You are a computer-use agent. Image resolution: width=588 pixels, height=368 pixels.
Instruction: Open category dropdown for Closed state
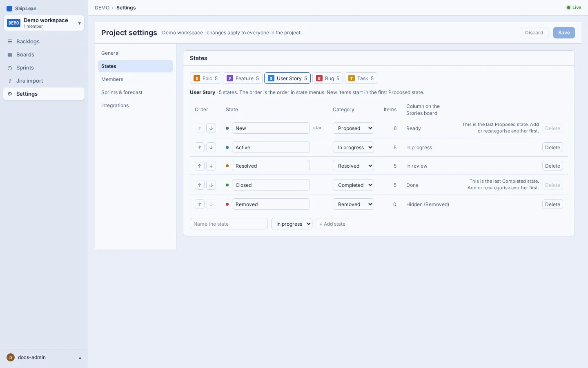tap(353, 185)
